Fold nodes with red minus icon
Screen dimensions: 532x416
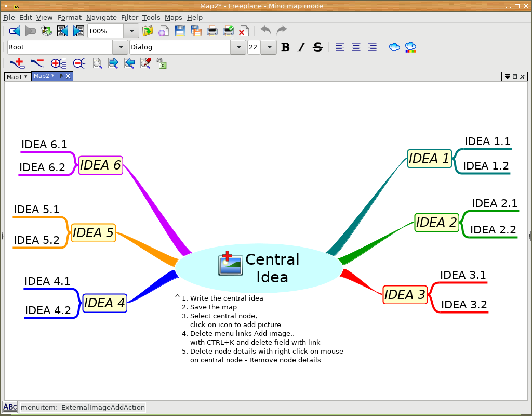[x=79, y=63]
